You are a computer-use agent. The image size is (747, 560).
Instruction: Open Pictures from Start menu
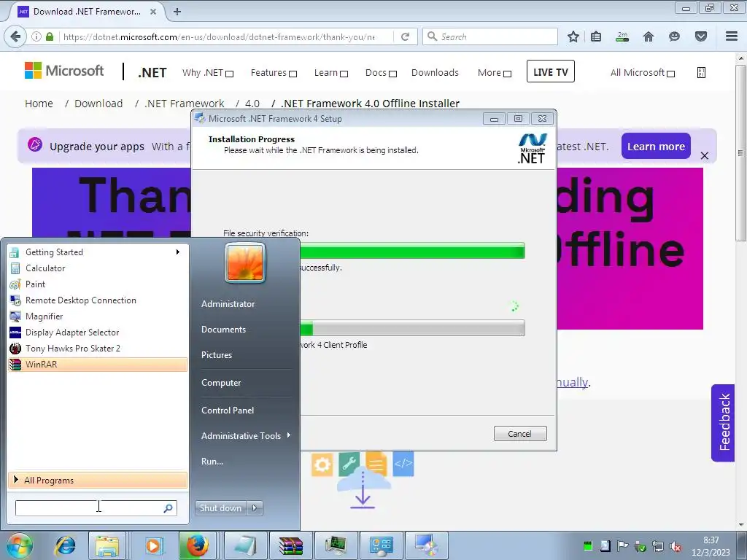coord(217,355)
